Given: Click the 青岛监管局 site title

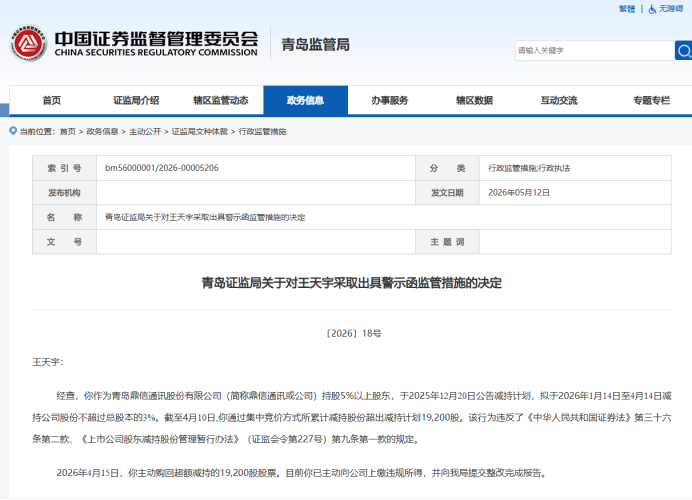Looking at the screenshot, I should [315, 45].
